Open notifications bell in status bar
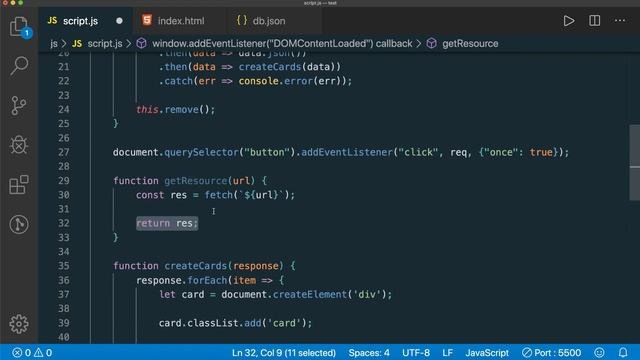This screenshot has height=360, width=640. [623, 353]
